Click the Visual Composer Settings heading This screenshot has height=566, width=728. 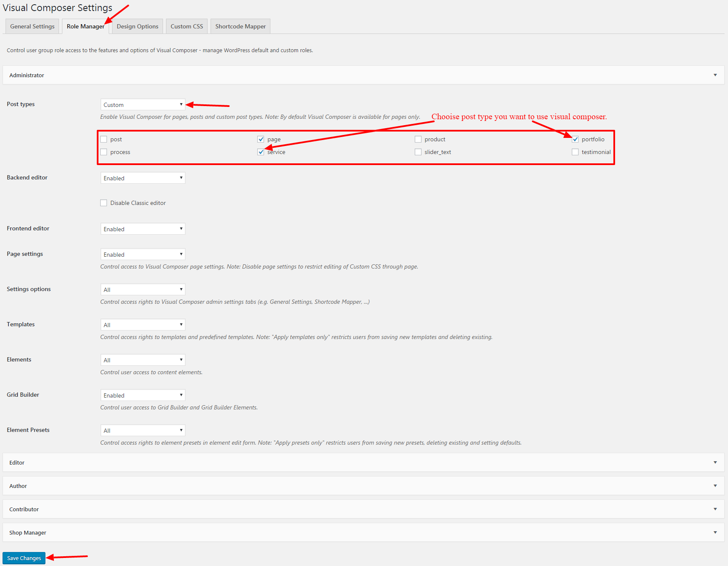pos(58,8)
